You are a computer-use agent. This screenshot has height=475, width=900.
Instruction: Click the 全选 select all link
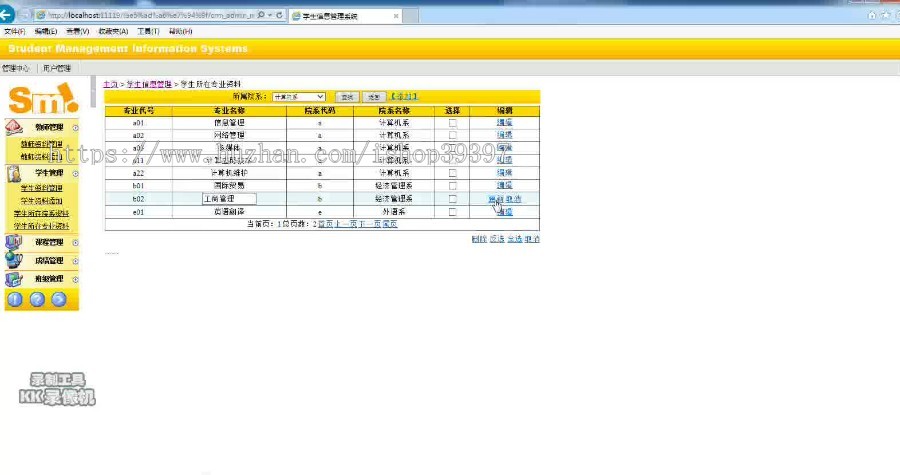[x=515, y=239]
